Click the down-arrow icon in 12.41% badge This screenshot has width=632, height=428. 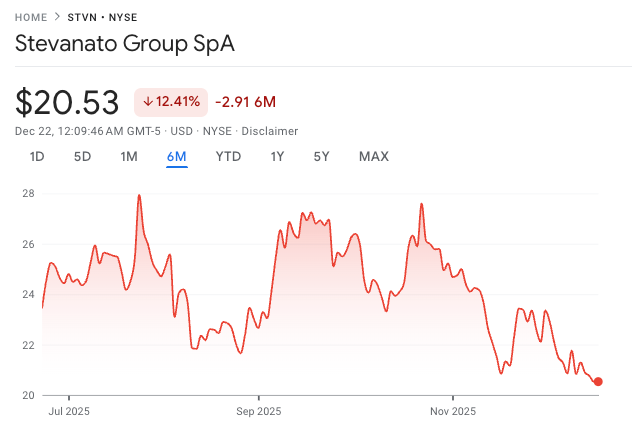pos(148,102)
